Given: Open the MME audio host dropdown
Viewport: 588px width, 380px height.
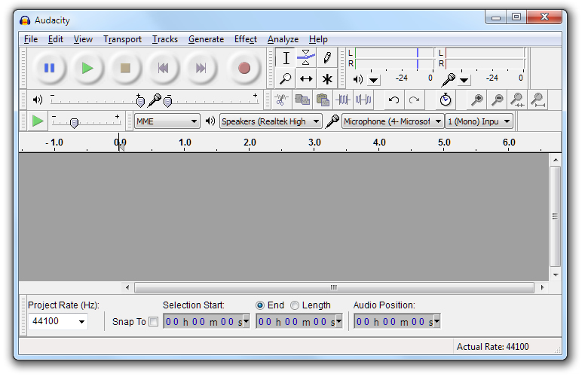Looking at the screenshot, I should pos(167,121).
